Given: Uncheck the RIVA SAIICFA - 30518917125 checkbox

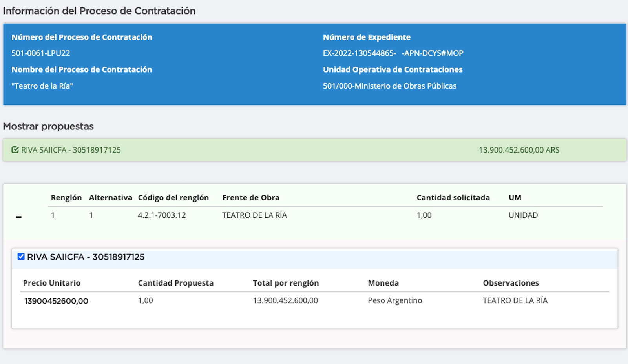Looking at the screenshot, I should pos(21,257).
